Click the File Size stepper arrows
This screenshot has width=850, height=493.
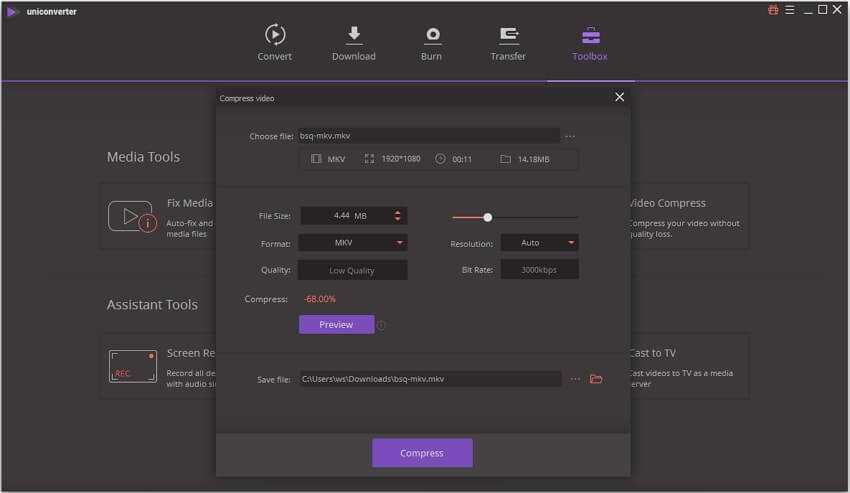click(398, 215)
